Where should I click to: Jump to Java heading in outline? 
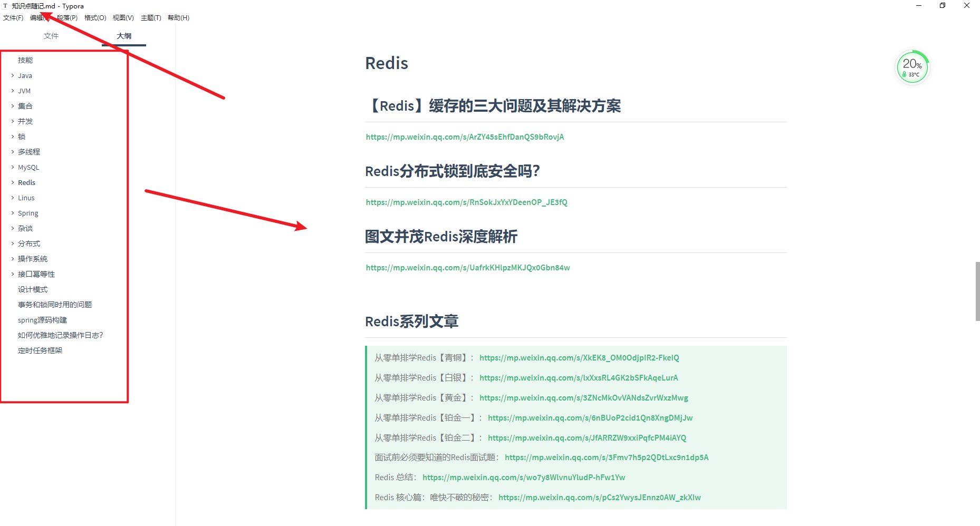pos(25,75)
